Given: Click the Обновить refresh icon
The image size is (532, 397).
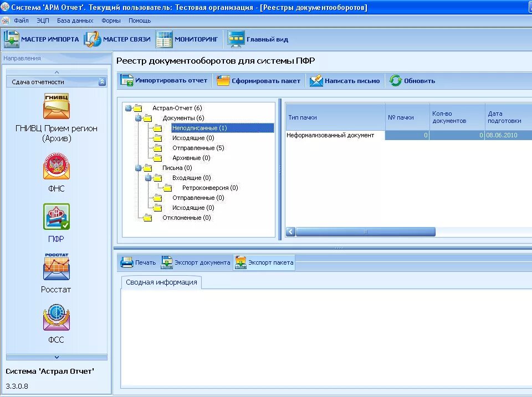Looking at the screenshot, I should point(395,81).
